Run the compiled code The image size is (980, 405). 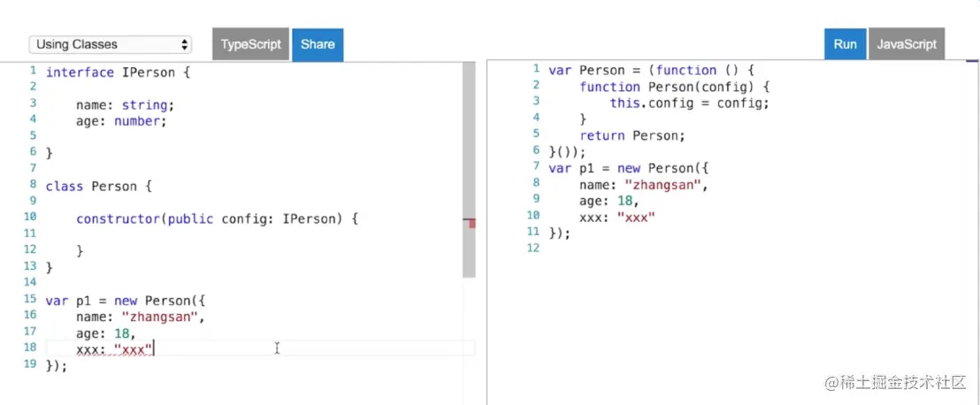coord(845,44)
